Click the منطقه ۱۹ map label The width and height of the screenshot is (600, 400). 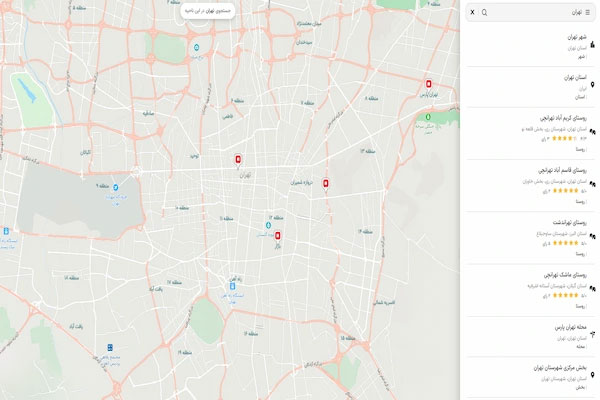[184, 352]
